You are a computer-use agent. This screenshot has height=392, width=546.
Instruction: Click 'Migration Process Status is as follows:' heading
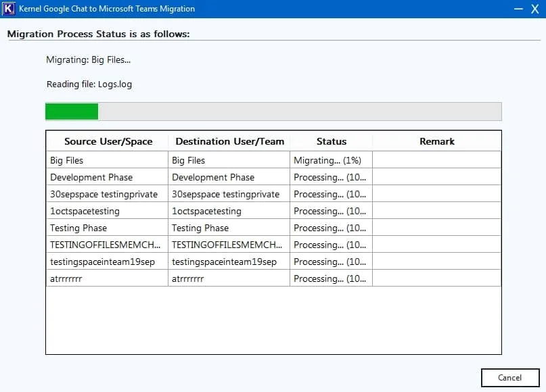click(99, 34)
